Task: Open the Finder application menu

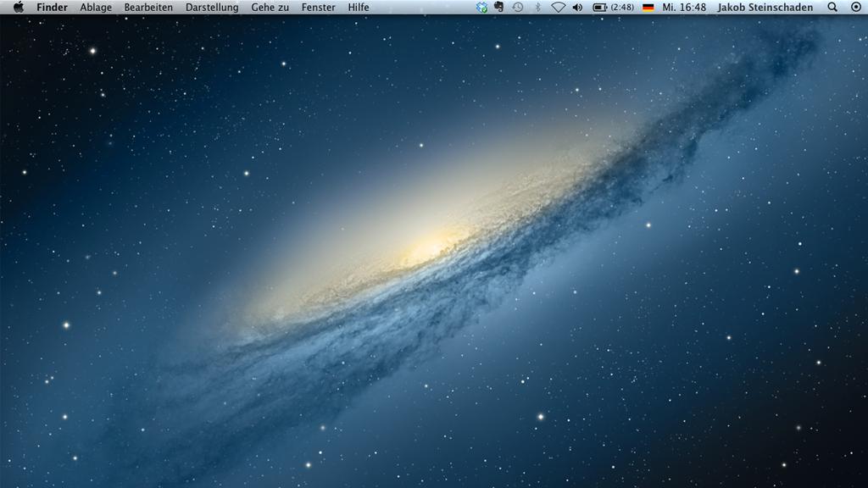Action: click(x=52, y=7)
